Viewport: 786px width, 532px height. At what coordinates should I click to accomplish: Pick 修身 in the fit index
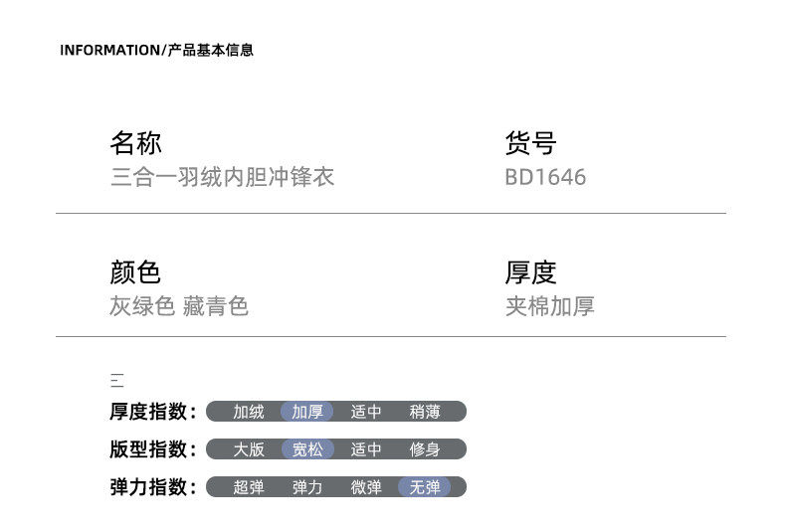pos(425,449)
